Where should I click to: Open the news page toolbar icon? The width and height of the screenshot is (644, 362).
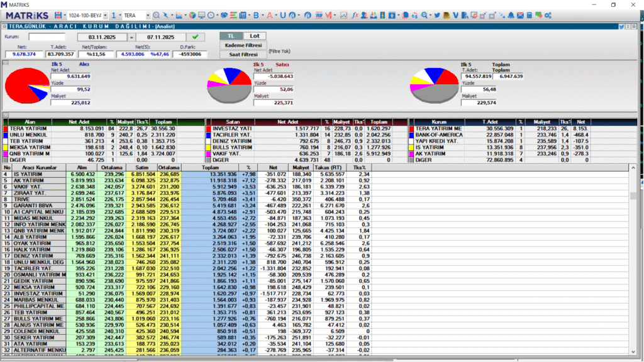point(243,15)
